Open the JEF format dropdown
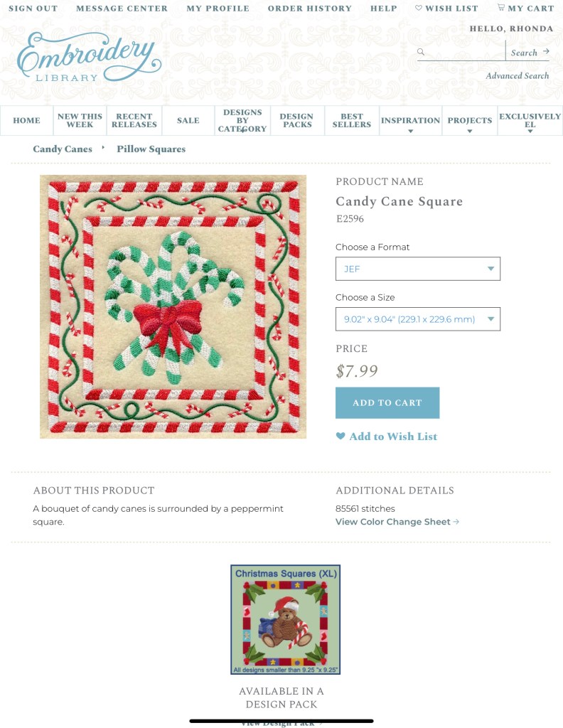The height and width of the screenshot is (728, 563). pyautogui.click(x=418, y=269)
